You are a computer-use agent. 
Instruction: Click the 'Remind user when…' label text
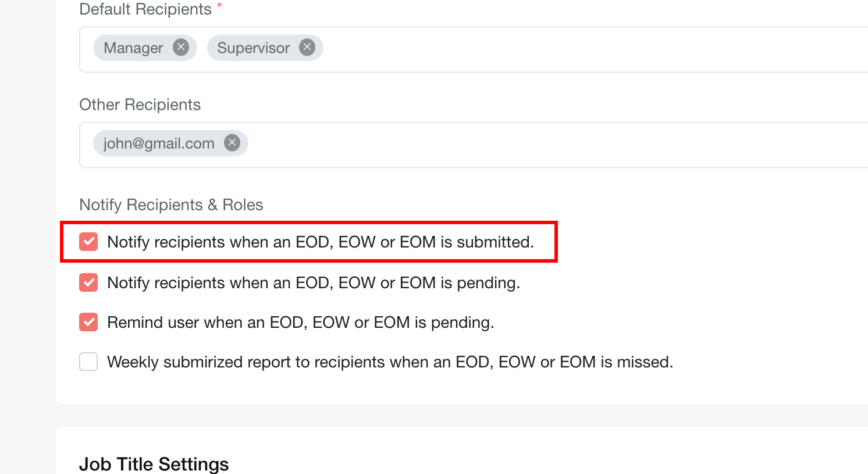[300, 323]
